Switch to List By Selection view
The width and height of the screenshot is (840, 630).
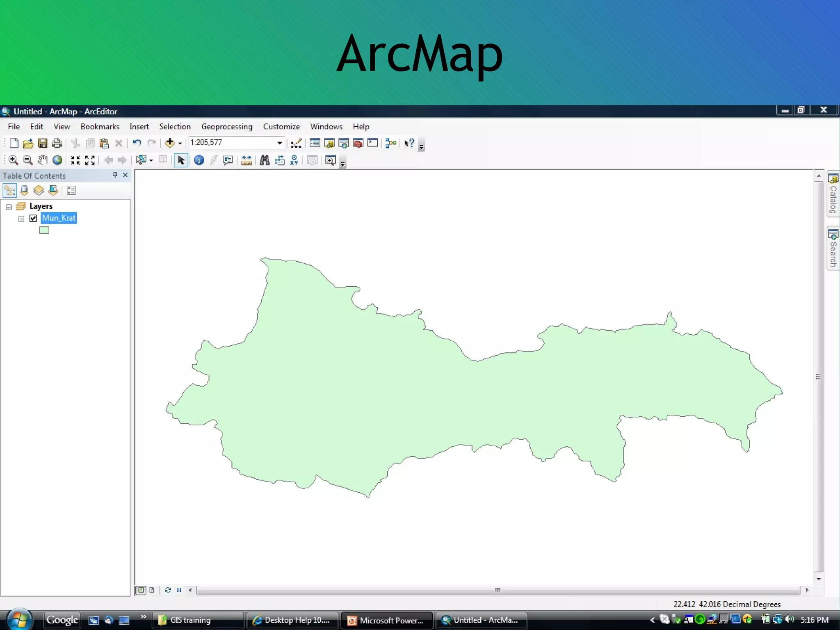[x=53, y=190]
